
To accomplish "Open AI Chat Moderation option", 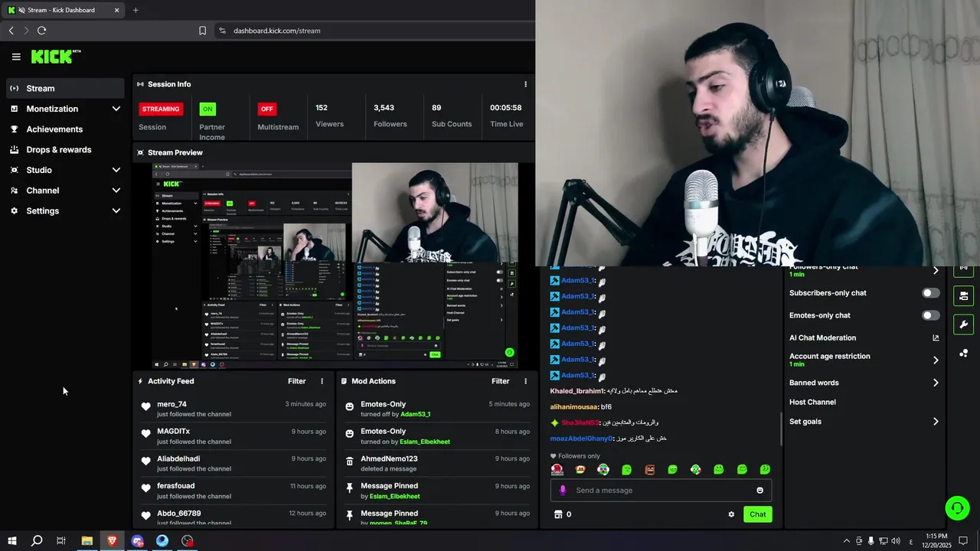I will [822, 337].
